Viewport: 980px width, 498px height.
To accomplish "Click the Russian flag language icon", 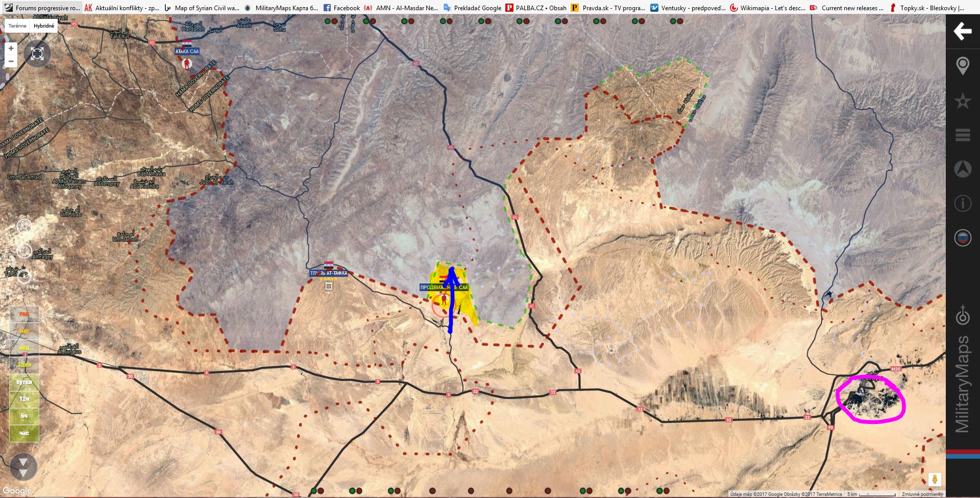I will (962, 238).
